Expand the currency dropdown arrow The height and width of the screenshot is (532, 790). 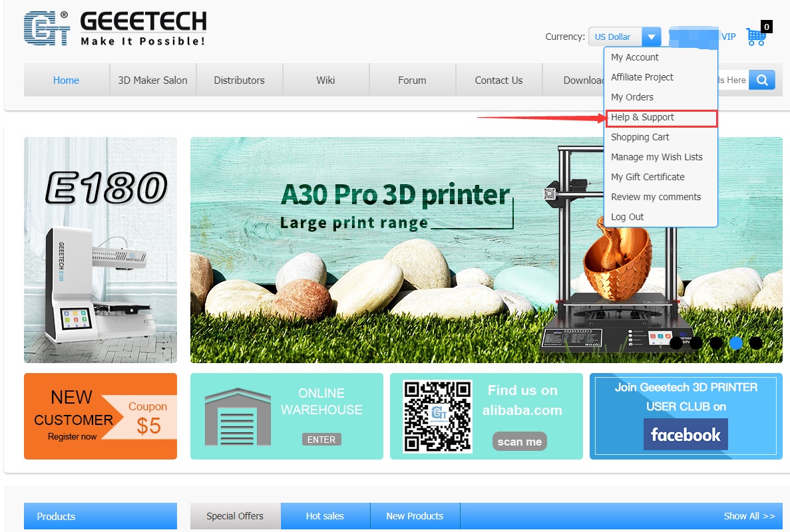[x=652, y=37]
